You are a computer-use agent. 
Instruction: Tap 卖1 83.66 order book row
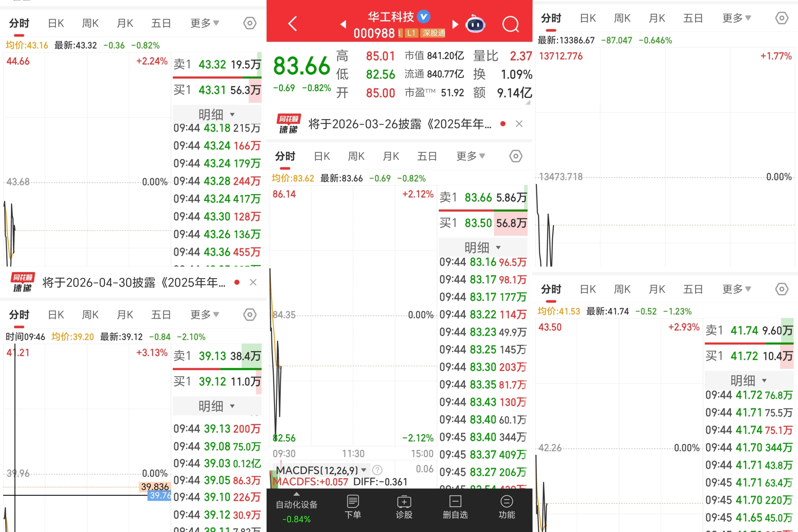point(482,198)
